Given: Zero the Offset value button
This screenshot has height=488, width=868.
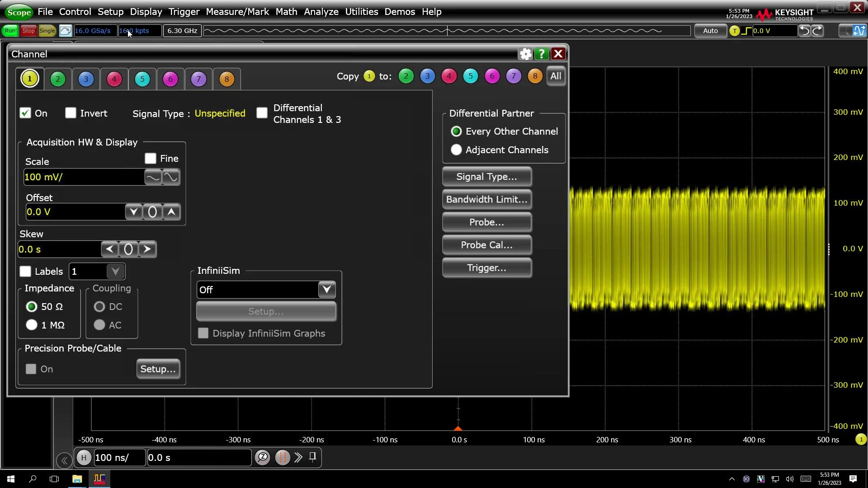Looking at the screenshot, I should (152, 212).
